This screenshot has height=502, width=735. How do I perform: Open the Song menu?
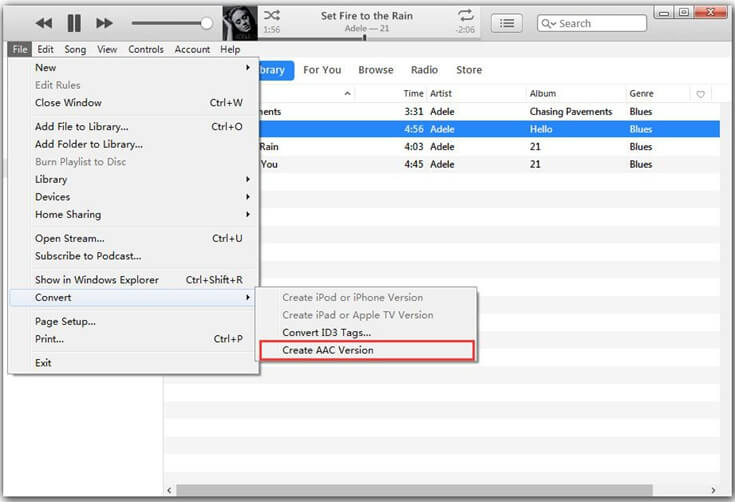pos(75,49)
